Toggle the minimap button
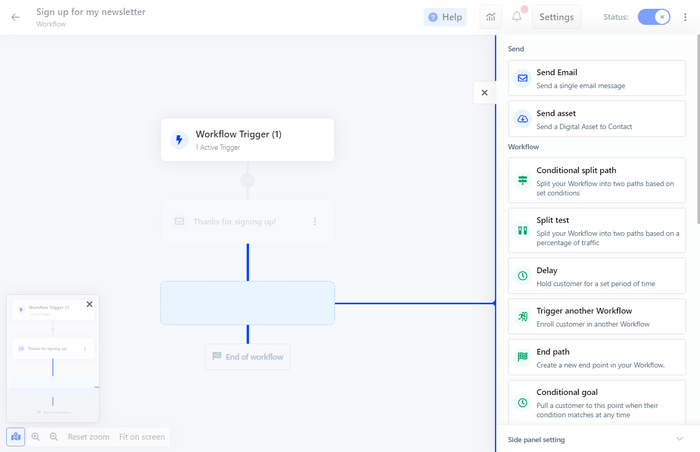 click(x=16, y=437)
